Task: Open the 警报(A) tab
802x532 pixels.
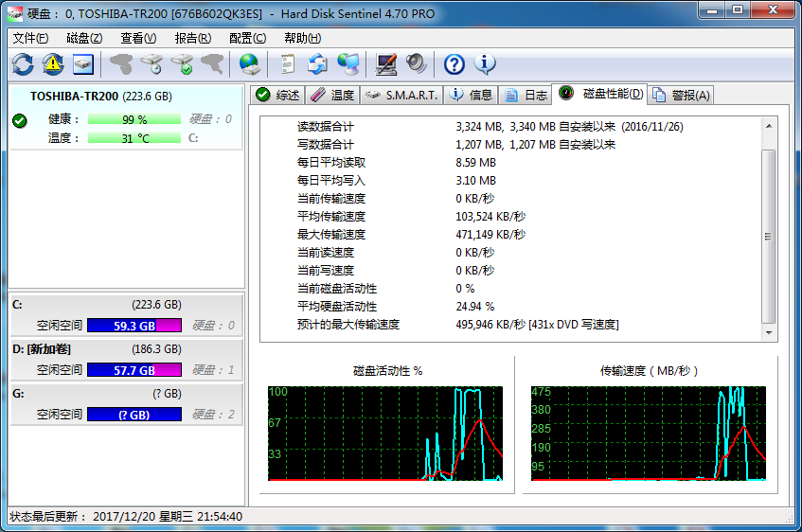Action: (x=682, y=95)
